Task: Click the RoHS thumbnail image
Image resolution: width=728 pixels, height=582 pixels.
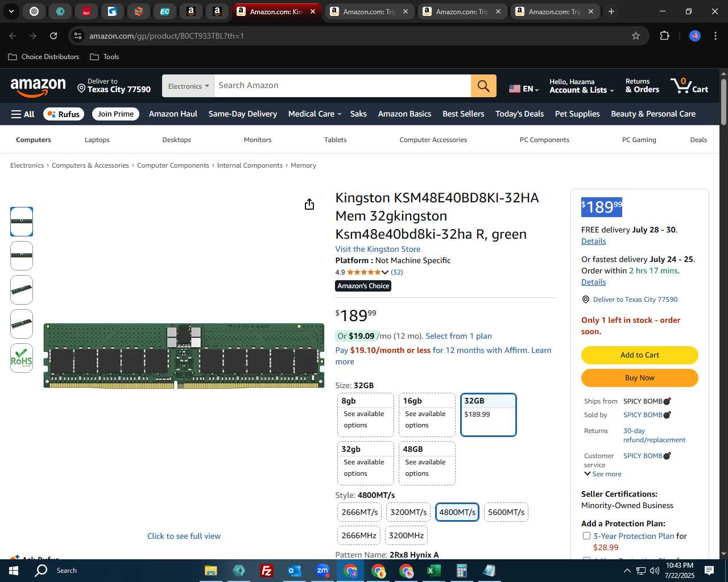Action: click(x=22, y=358)
